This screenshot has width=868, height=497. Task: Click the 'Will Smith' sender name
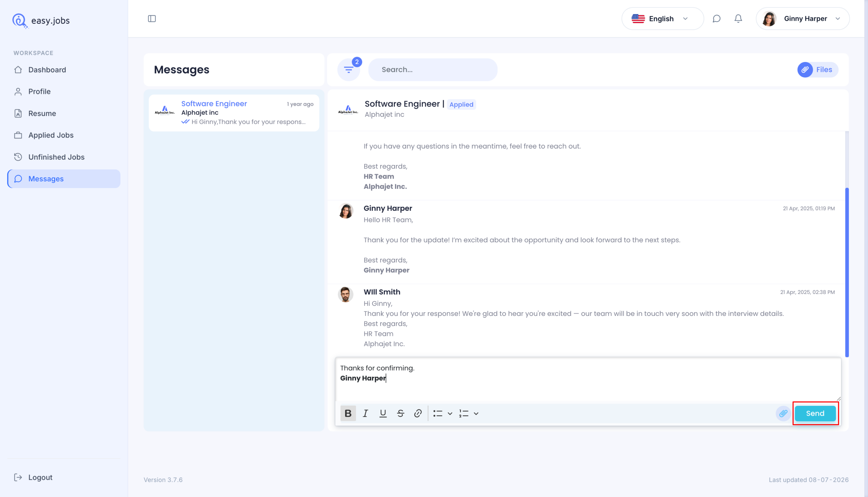click(382, 292)
